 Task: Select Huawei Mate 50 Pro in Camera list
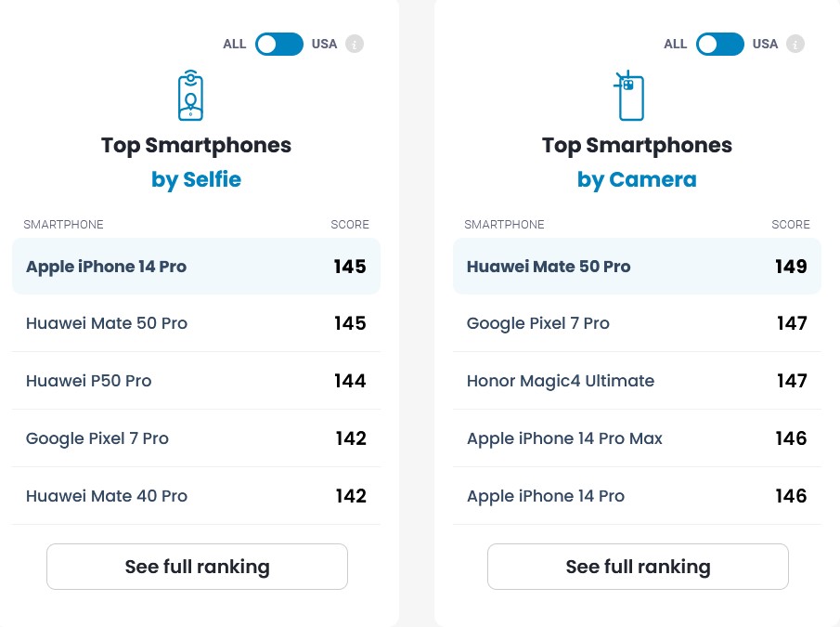point(549,267)
